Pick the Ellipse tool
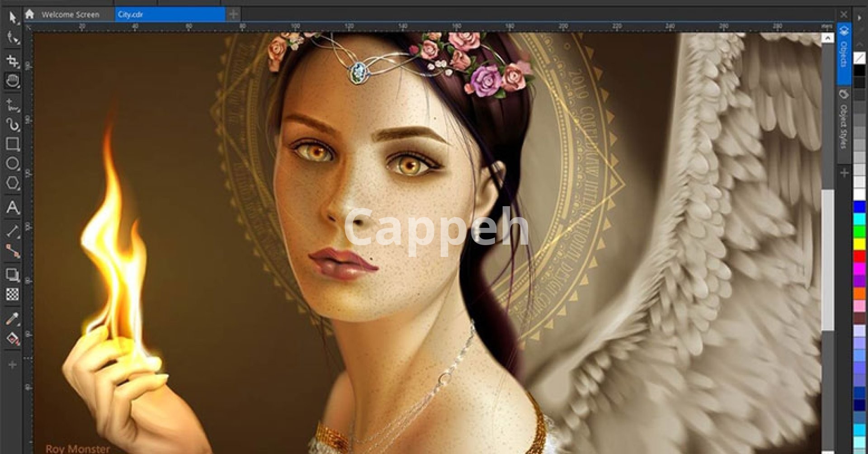 (12, 164)
